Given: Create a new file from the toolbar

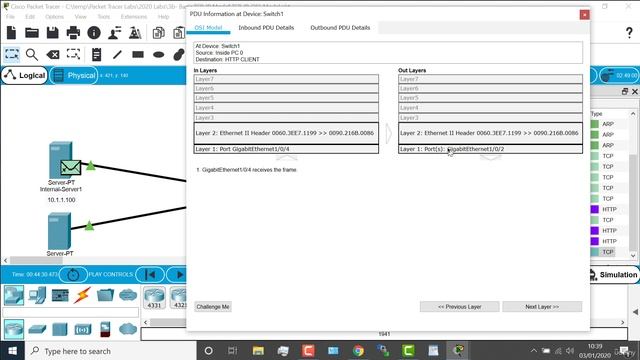Looking at the screenshot, I should tap(11, 33).
